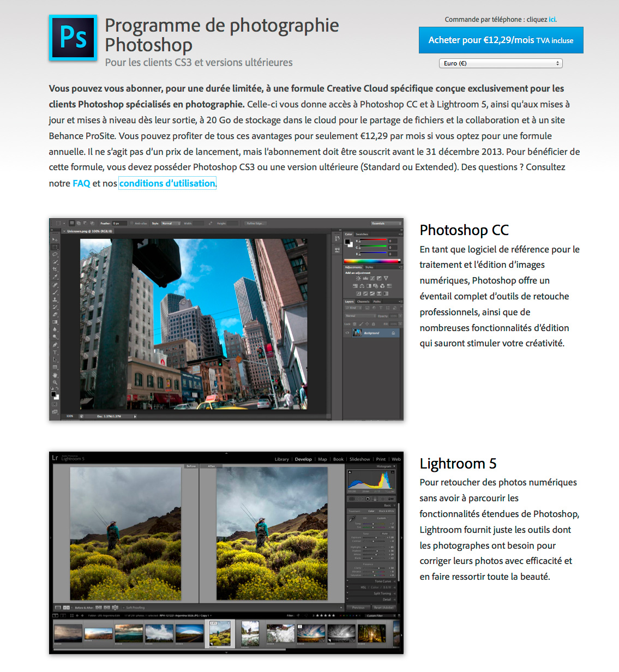Open the Essentials workspace dropdown in Photoshop
The height and width of the screenshot is (672, 619).
coord(386,223)
